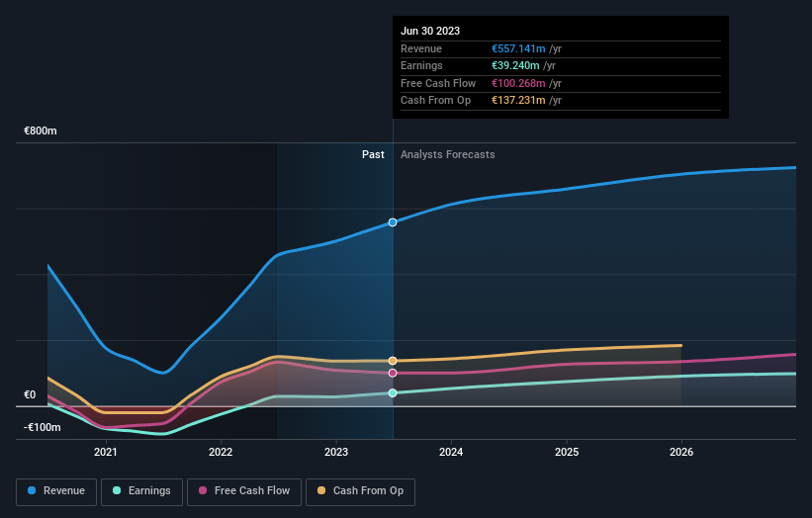Click the -€100m y-axis label

pyautogui.click(x=43, y=427)
